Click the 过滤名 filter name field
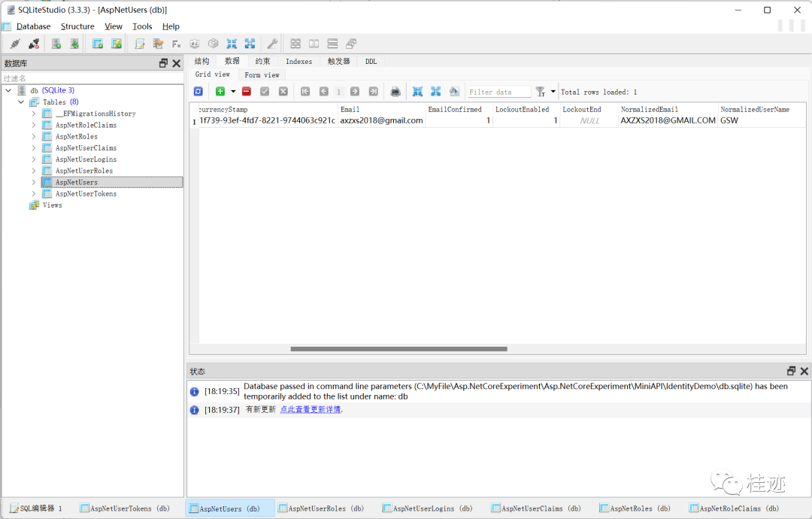Screen dimensions: 812x519 tap(92, 78)
